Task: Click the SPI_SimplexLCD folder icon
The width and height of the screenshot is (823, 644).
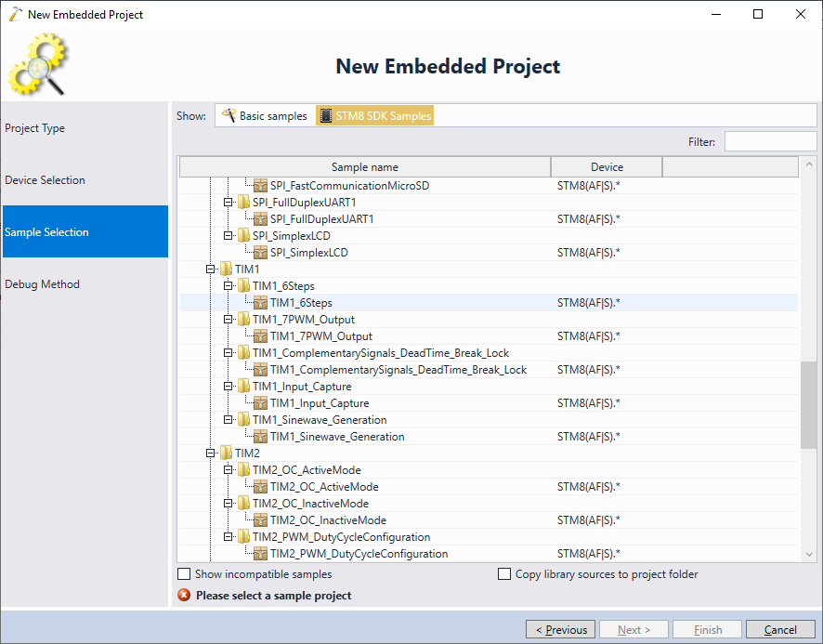Action: click(x=243, y=236)
